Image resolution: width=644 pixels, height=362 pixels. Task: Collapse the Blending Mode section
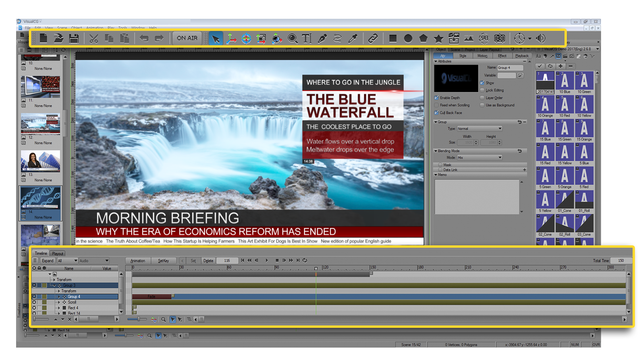[436, 151]
